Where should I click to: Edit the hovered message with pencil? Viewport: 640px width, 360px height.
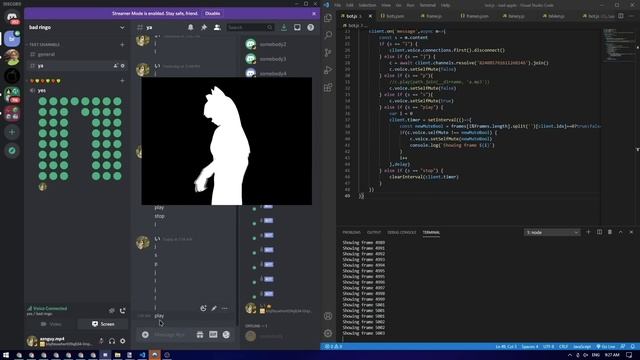214,309
